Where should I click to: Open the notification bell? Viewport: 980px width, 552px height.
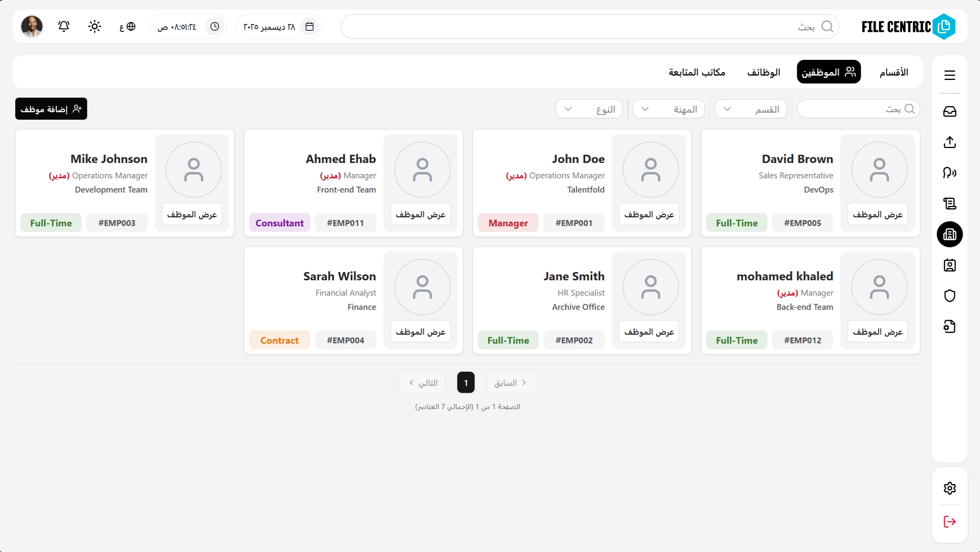(63, 26)
